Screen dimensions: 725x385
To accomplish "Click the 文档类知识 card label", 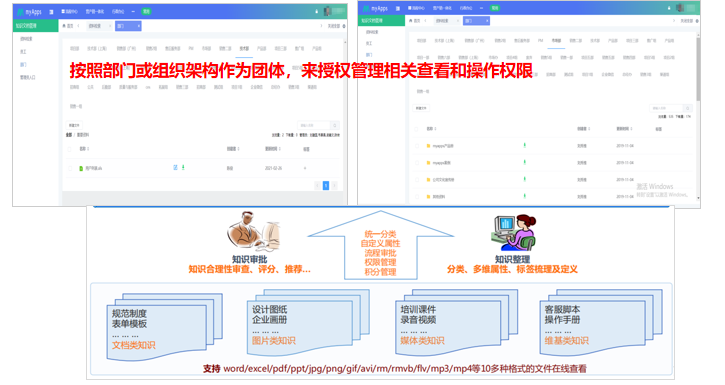I will (x=134, y=345).
